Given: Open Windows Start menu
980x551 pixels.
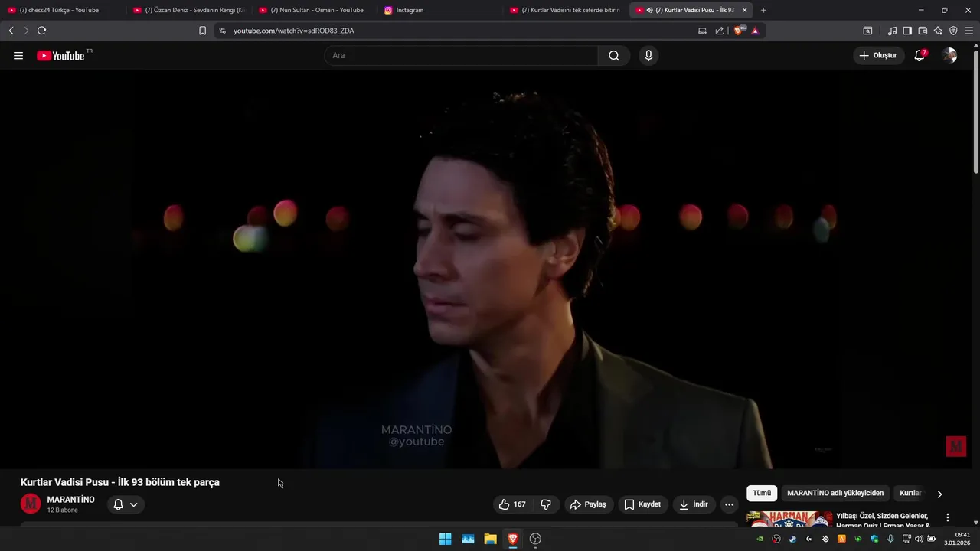Looking at the screenshot, I should 445,539.
